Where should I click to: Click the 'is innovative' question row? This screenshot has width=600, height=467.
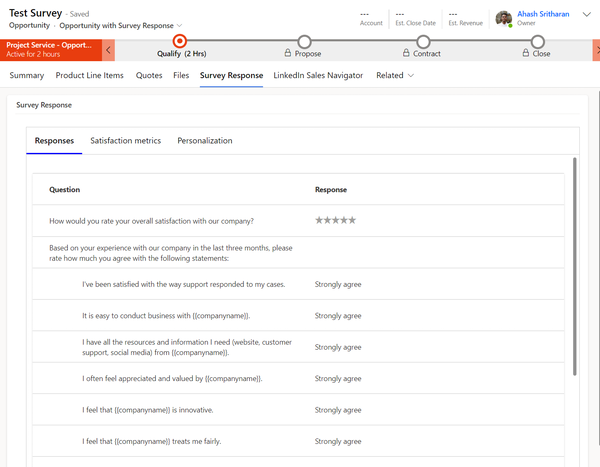point(298,410)
